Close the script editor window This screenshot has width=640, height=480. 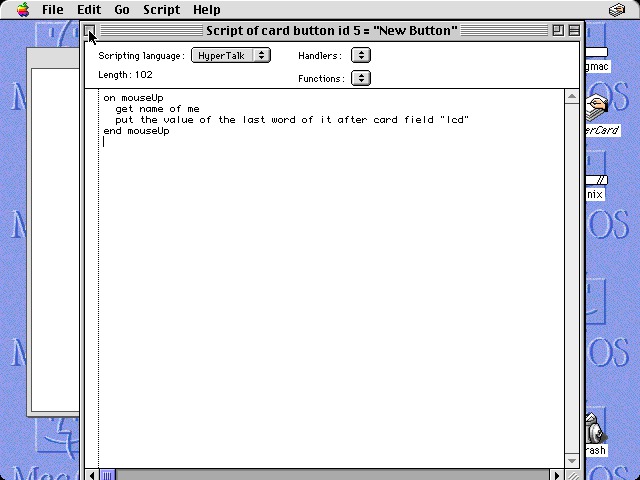[x=90, y=30]
